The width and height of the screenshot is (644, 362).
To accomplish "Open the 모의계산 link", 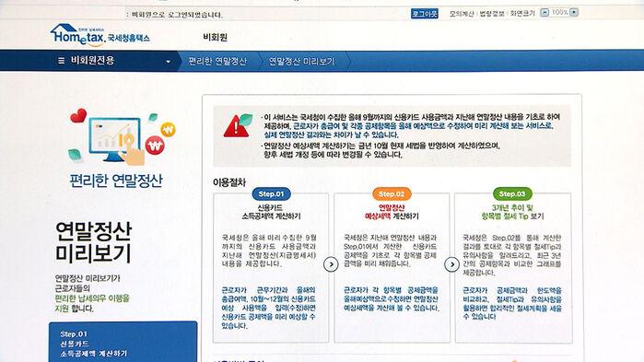I will pos(462,14).
